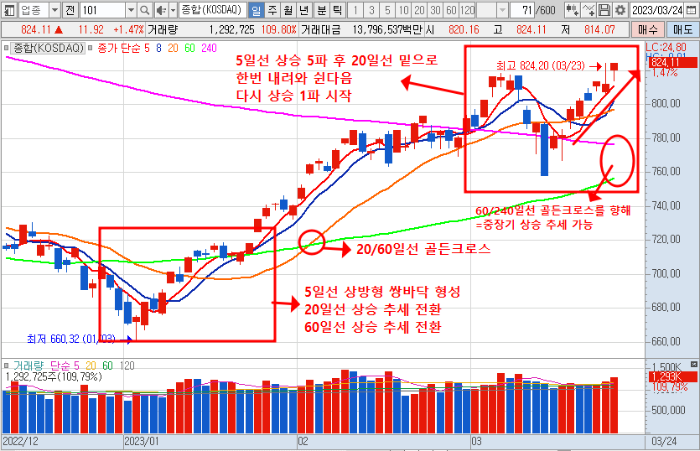The width and height of the screenshot is (700, 451).
Task: Toggle the left side panel icon
Action: pyautogui.click(x=10, y=10)
